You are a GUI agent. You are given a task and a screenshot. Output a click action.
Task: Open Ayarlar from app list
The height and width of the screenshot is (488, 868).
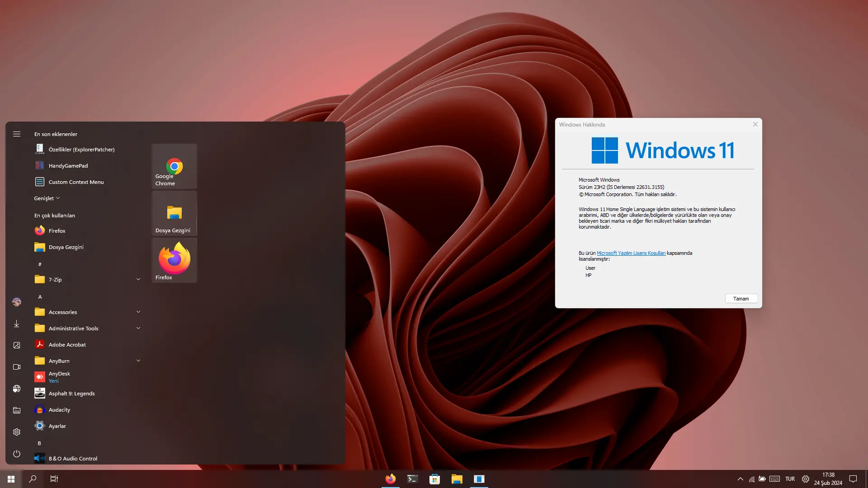pyautogui.click(x=88, y=426)
